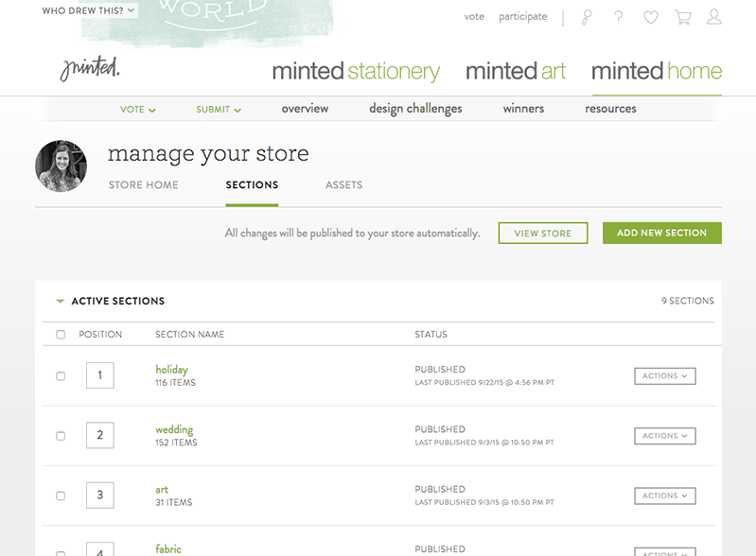Open help via question mark icon
The image size is (756, 556).
(x=619, y=17)
